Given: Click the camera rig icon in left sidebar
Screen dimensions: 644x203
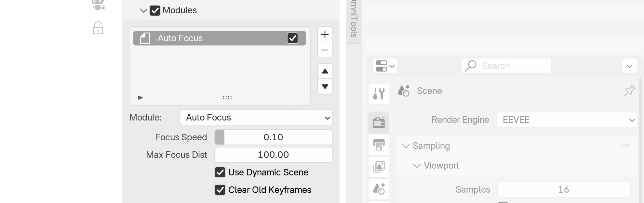Looking at the screenshot, I should coord(98,5).
